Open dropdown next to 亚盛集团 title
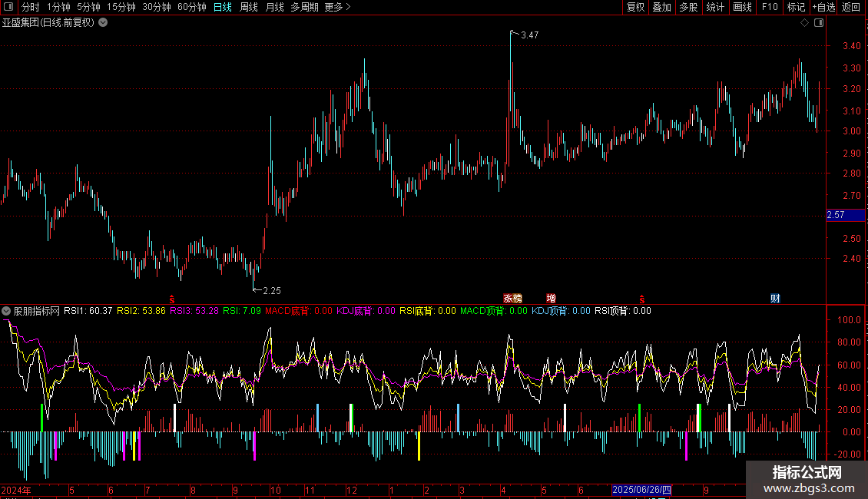 point(103,23)
